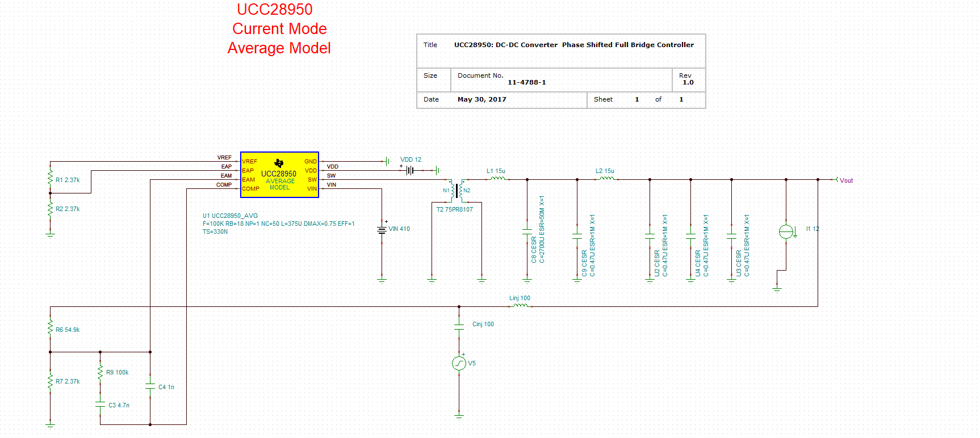This screenshot has height=438, width=980.
Task: Select the VIN 410 voltage source symbol
Action: click(382, 229)
